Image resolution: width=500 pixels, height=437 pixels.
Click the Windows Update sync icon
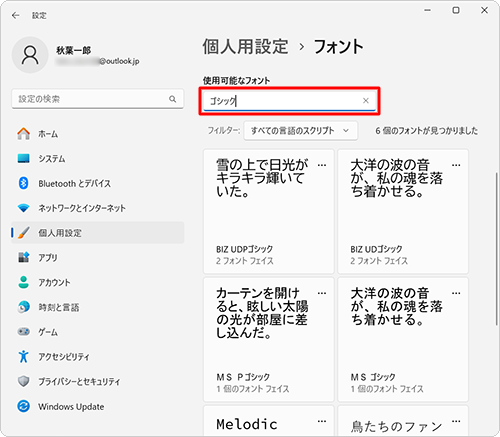23,406
